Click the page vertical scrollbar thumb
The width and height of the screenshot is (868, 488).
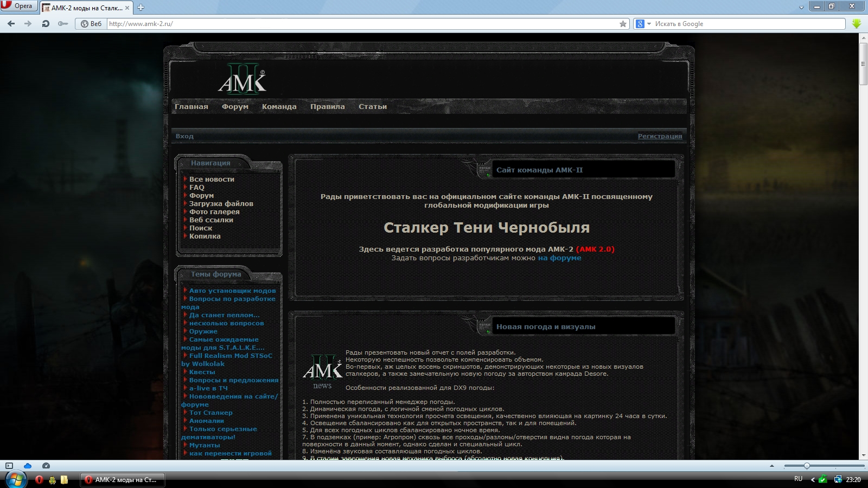863,63
